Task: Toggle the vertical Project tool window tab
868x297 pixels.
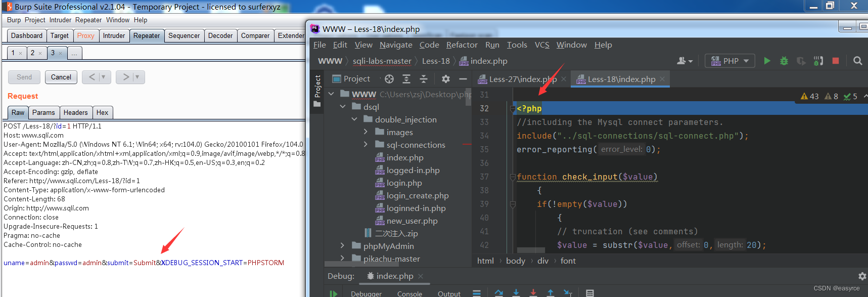Action: coord(317,91)
